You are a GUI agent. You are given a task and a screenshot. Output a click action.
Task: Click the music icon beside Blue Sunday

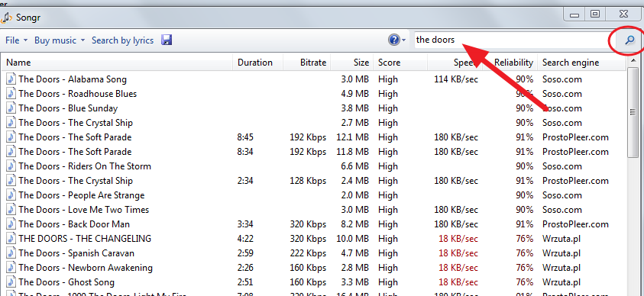11,108
